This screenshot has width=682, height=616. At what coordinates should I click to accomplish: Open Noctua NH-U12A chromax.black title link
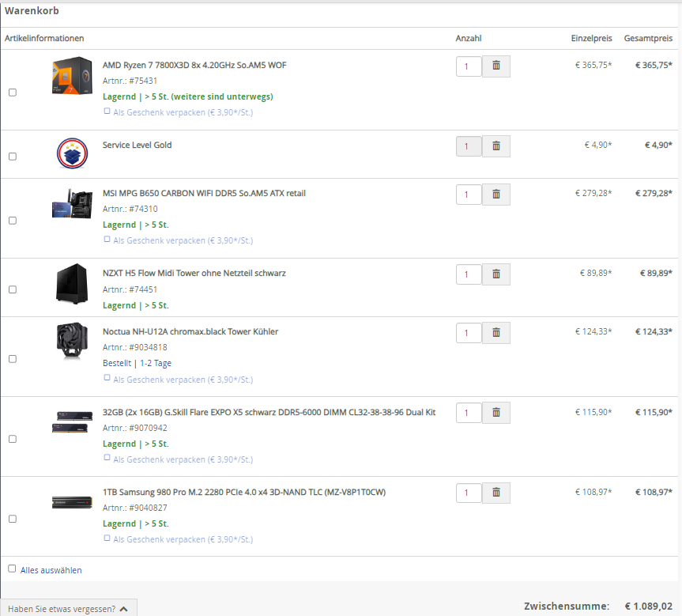coord(190,332)
